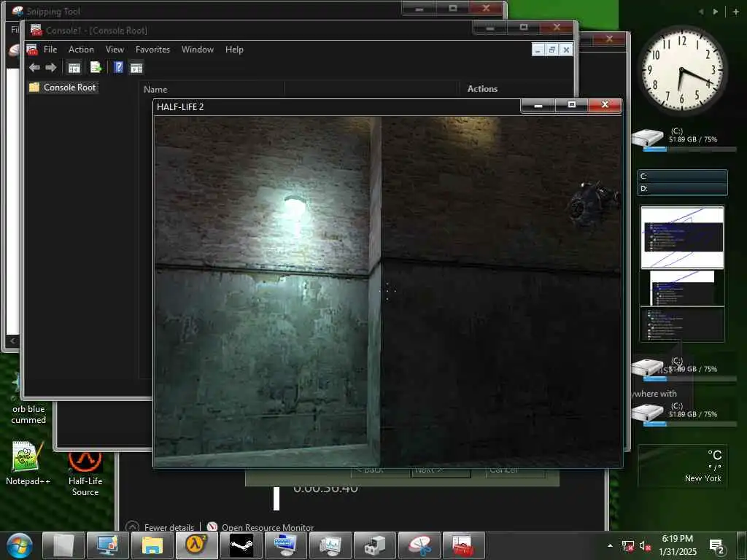Click the D: drive row in drives gadget
747x560 pixels.
pos(683,189)
